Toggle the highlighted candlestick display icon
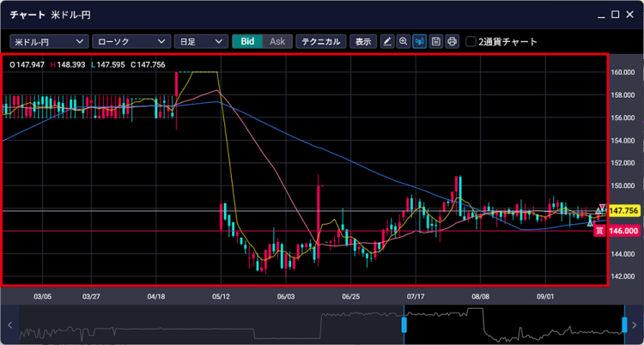644x345 pixels. pos(420,41)
